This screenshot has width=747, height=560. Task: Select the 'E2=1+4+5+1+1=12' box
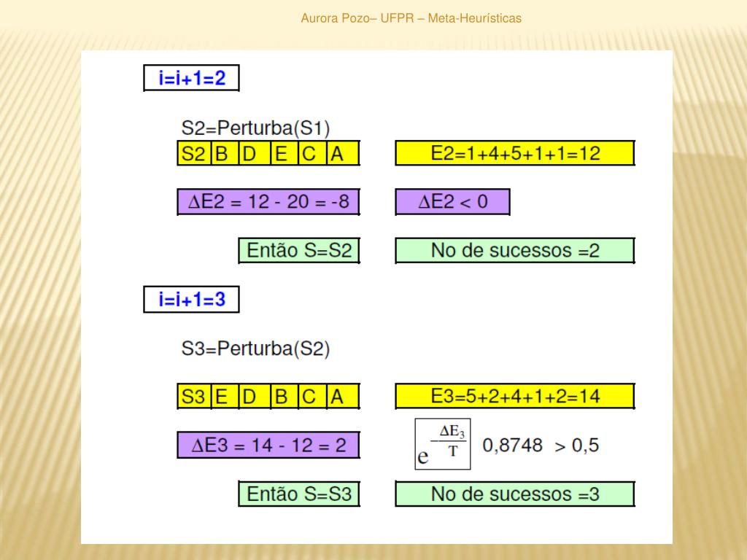[515, 153]
